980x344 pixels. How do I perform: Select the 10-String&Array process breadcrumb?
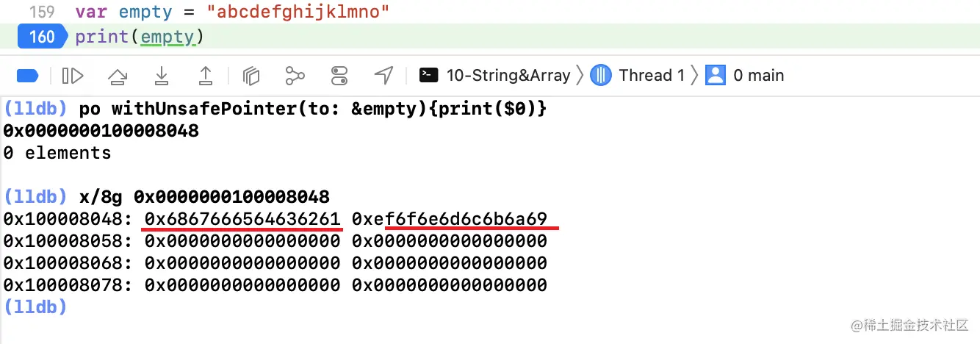click(508, 76)
